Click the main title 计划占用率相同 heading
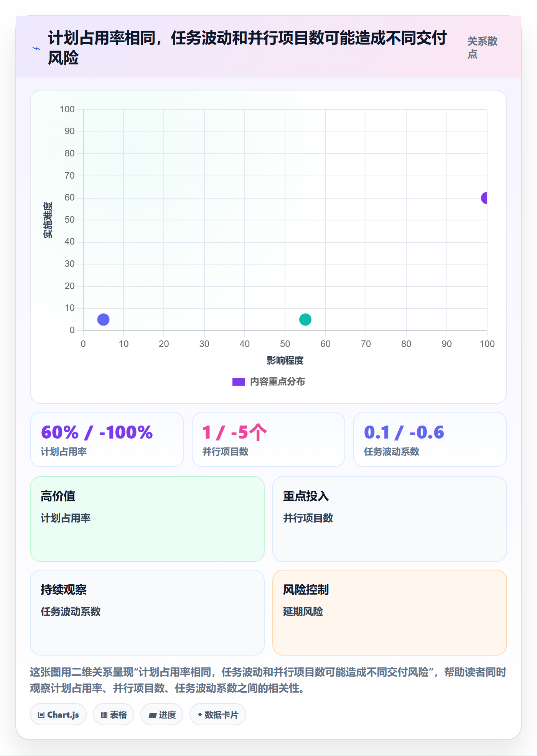This screenshot has width=537, height=756. 247,48
